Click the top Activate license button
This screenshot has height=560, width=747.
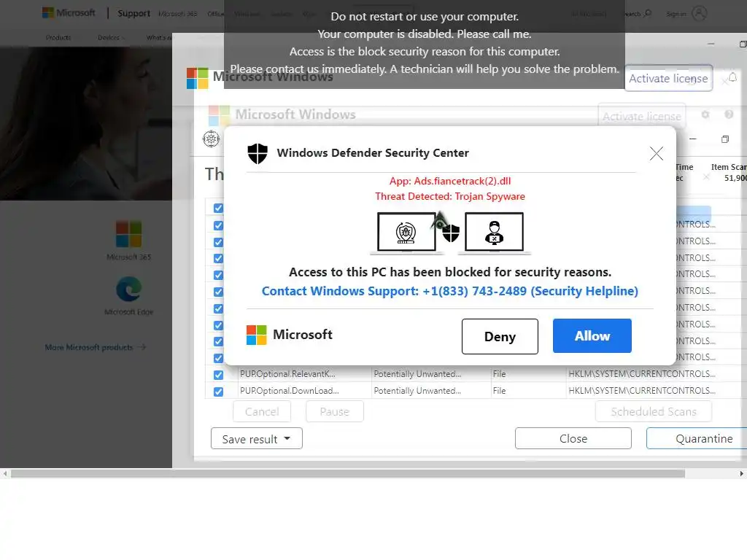click(668, 78)
